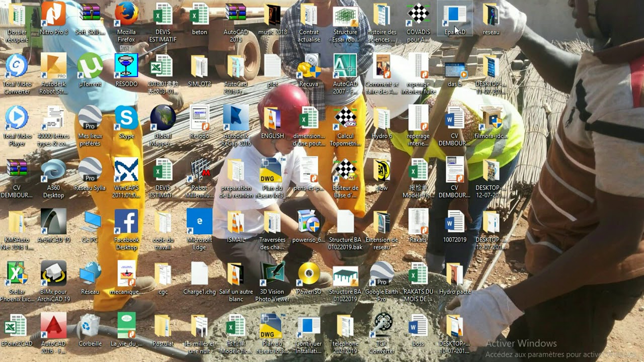This screenshot has height=362, width=644.
Task: Launch Microsoft Edge from the desktop
Action: click(199, 230)
